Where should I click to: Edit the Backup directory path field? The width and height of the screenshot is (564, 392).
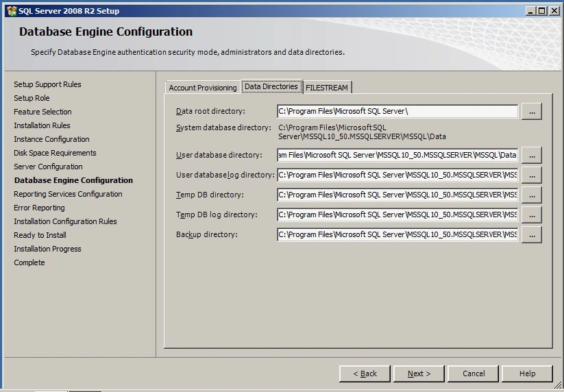click(x=397, y=235)
